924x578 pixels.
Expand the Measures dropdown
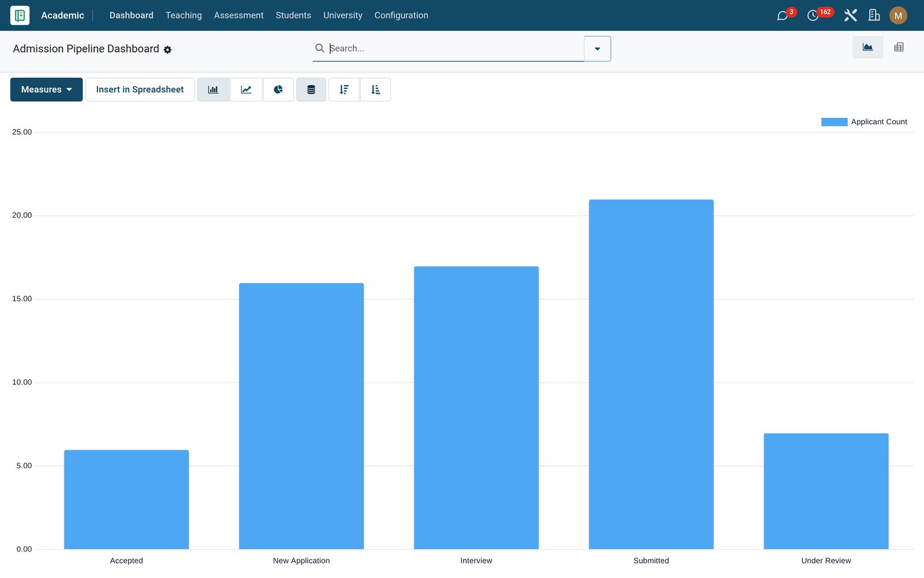(46, 90)
